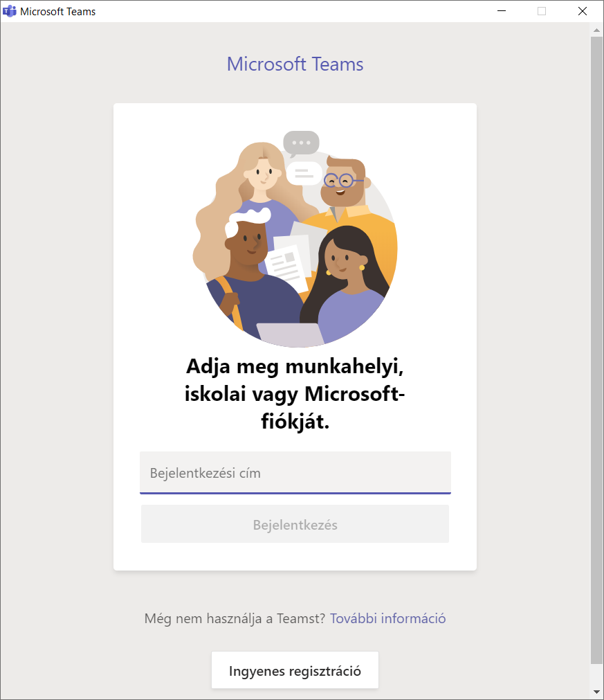Open the További információ link
This screenshot has height=700, width=604.
point(387,618)
